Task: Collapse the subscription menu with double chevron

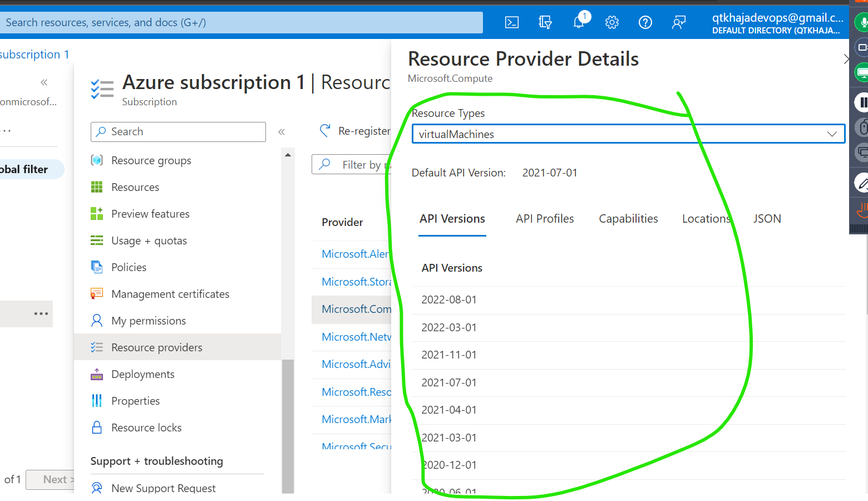Action: tap(282, 132)
